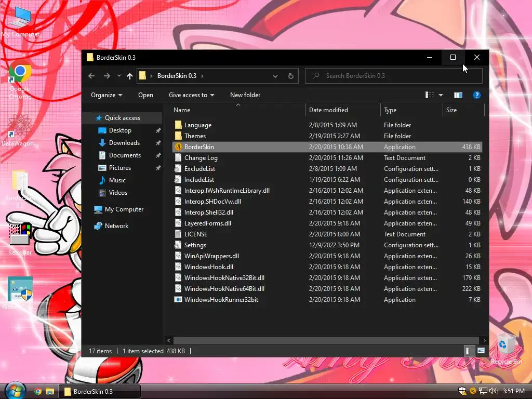Toggle the preview pane icon

coord(458,95)
